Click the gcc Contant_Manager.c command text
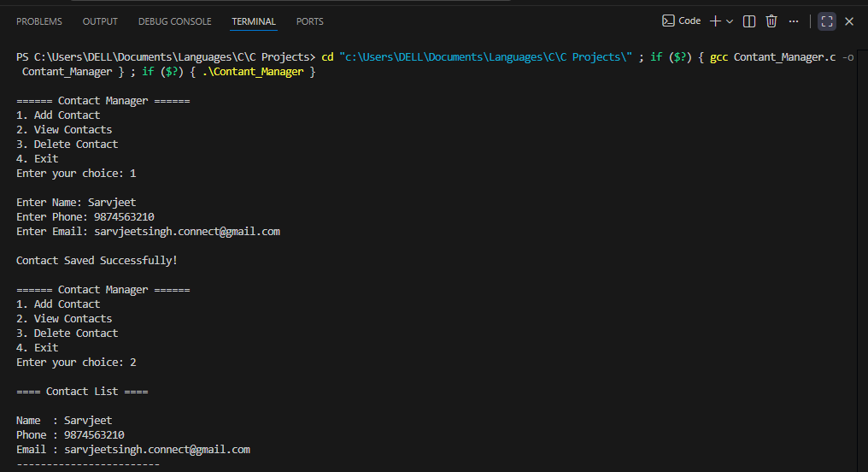This screenshot has height=472, width=868. coord(773,57)
